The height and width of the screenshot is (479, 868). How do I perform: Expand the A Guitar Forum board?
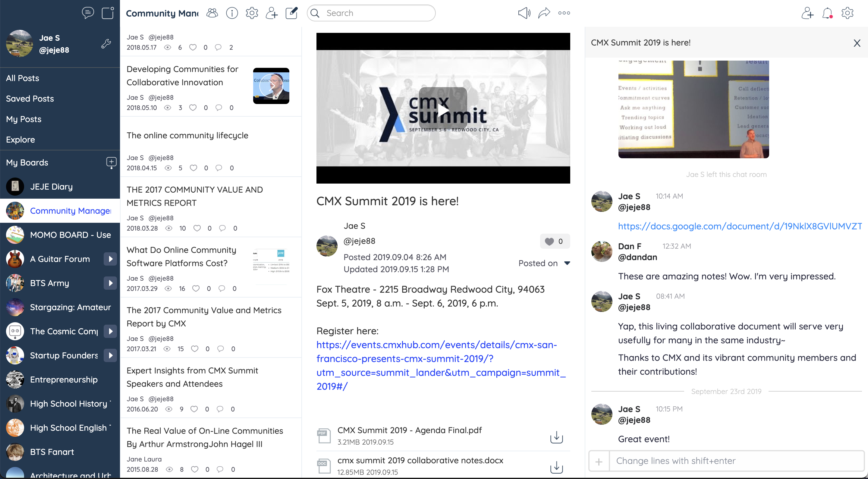[x=110, y=259]
